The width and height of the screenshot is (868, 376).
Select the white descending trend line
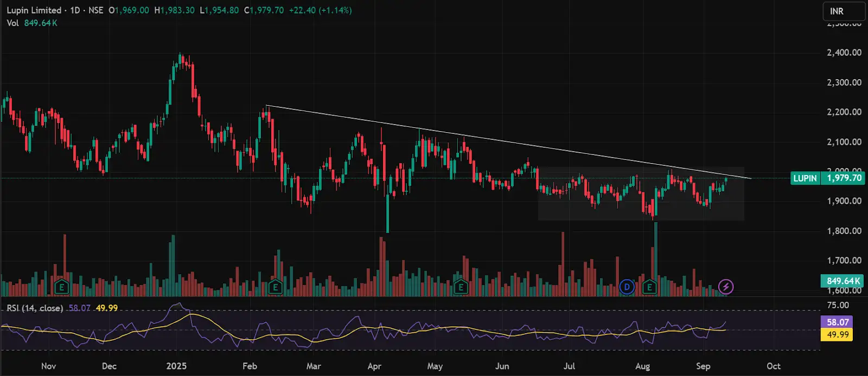[x=508, y=142]
